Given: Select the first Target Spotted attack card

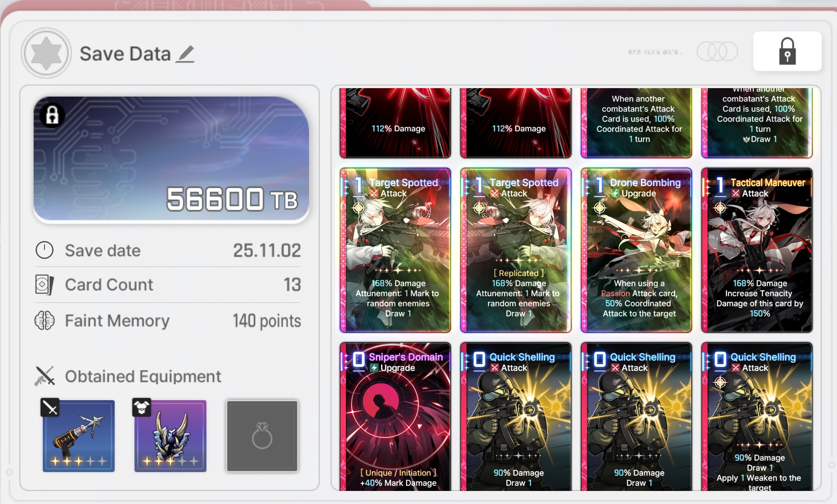Looking at the screenshot, I should pyautogui.click(x=395, y=250).
